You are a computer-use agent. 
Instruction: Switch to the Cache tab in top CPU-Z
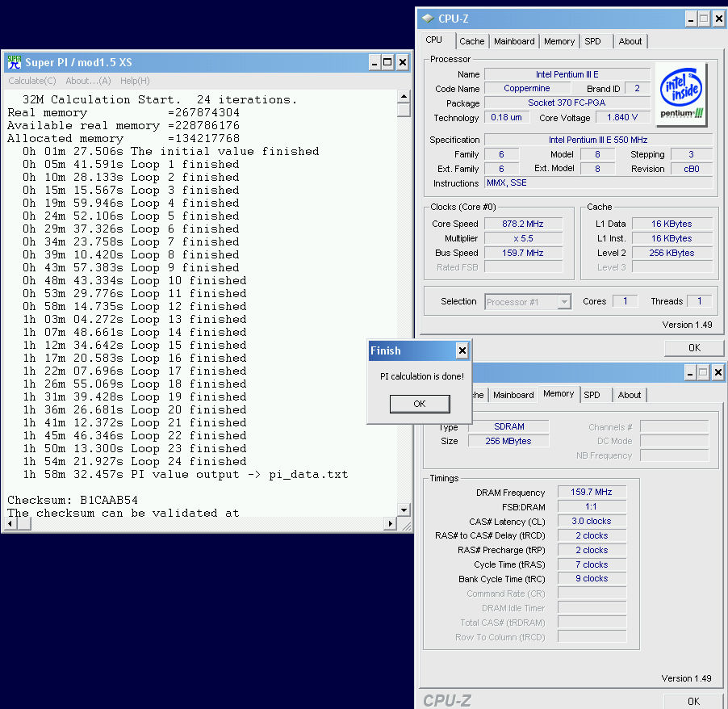[x=471, y=41]
